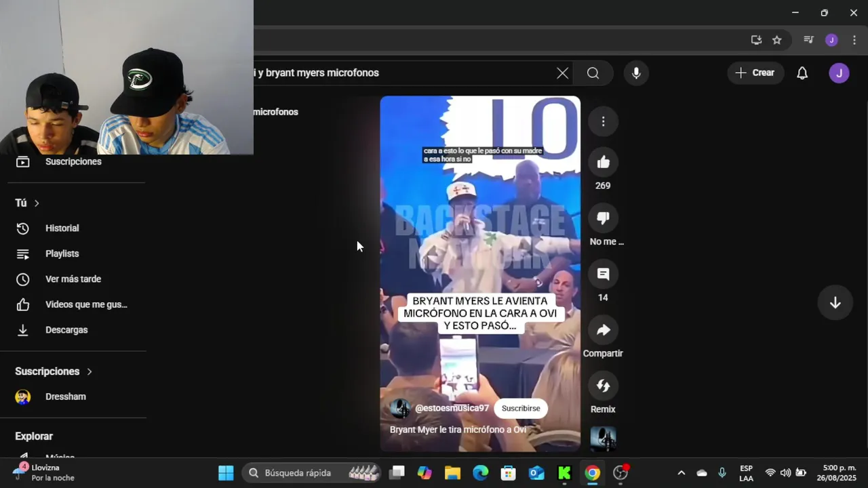Open Microsoft Edge from taskbar
The width and height of the screenshot is (868, 488).
(480, 473)
